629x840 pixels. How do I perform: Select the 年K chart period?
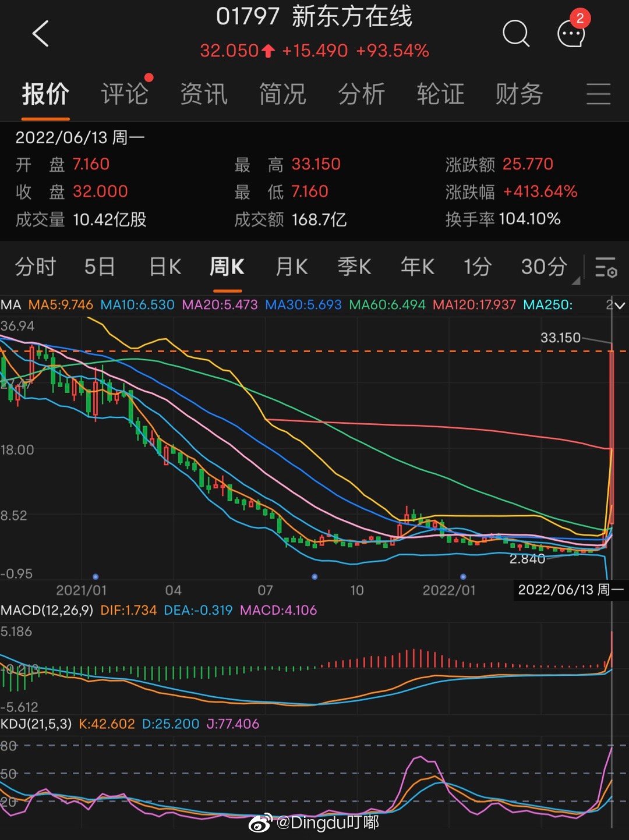coord(417,267)
